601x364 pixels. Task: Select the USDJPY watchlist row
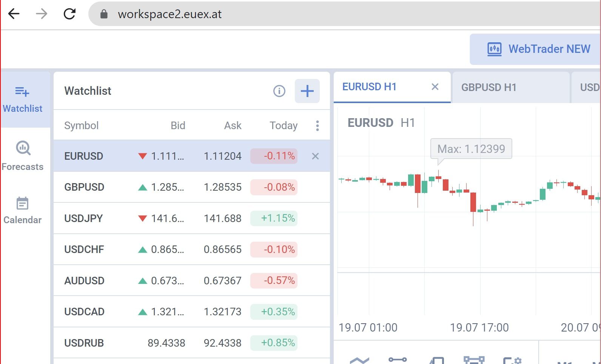[x=192, y=218]
